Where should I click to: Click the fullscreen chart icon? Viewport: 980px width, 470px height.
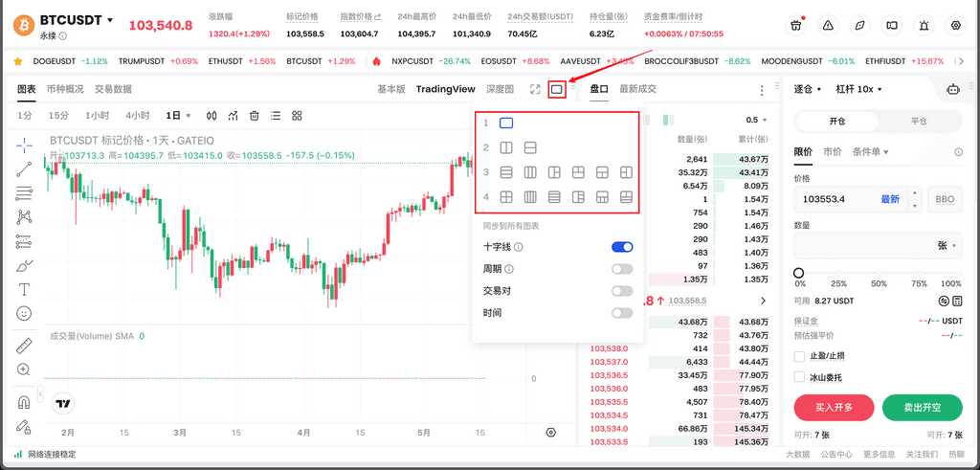(535, 89)
